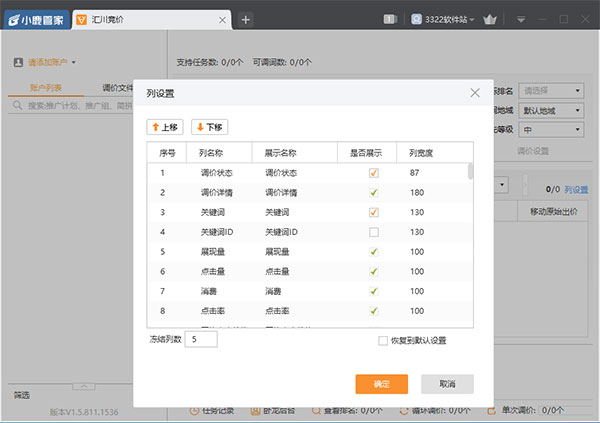This screenshot has height=423, width=600.
Task: Toggle display checkbox for 调价状态 row
Action: (x=374, y=173)
